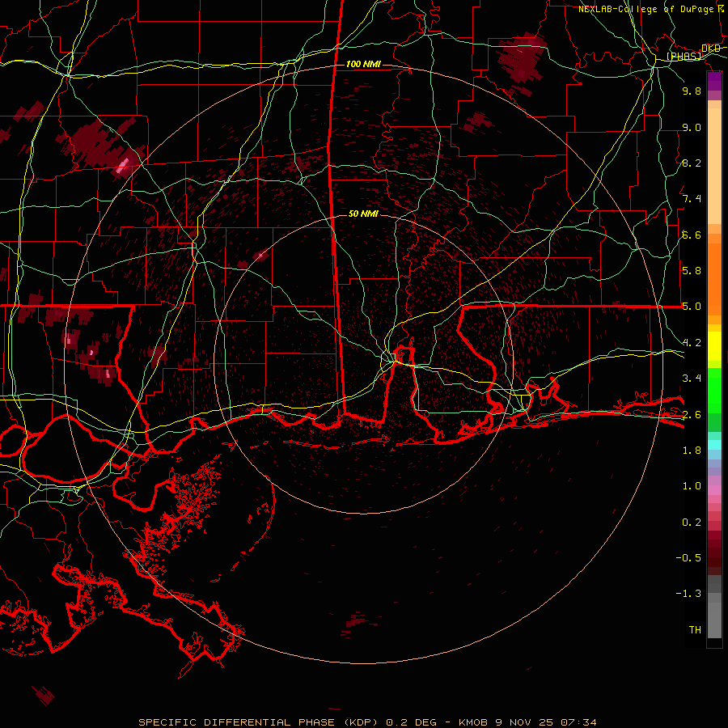Pick the cyan segment of the color bar
728x728 pixels.
coord(714,445)
